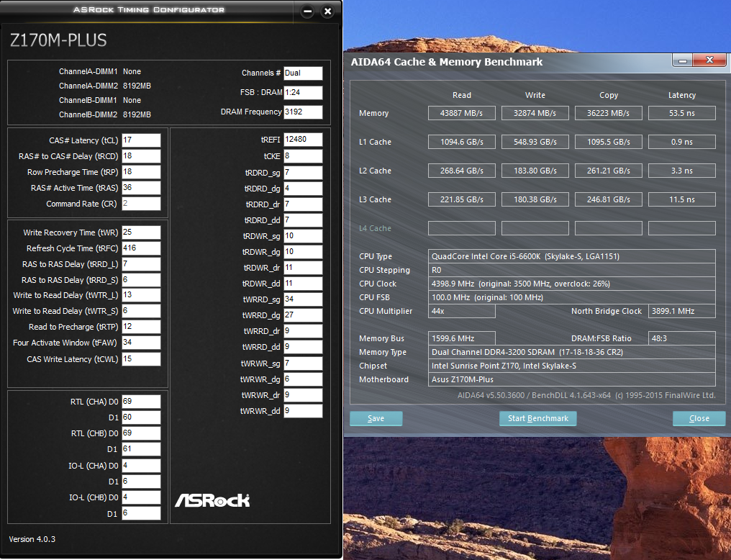This screenshot has height=560, width=731.
Task: Click the Memory Write result 32874 MB/s
Action: click(535, 113)
